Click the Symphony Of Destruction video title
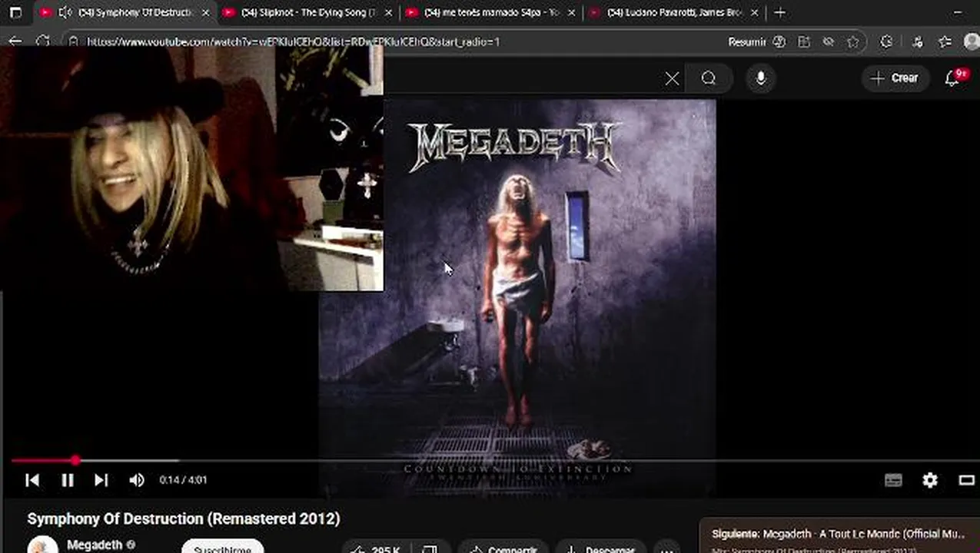980x553 pixels. click(x=184, y=518)
